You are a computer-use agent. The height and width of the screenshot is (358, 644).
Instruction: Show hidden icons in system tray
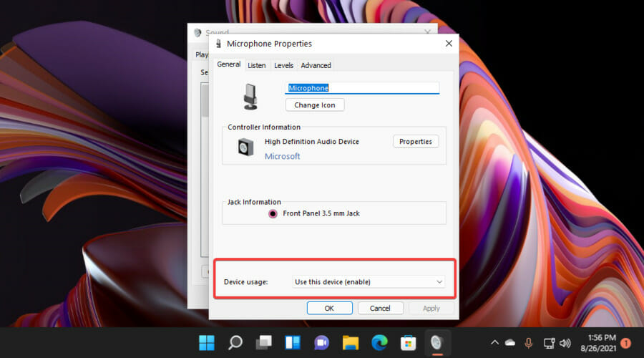coord(494,343)
